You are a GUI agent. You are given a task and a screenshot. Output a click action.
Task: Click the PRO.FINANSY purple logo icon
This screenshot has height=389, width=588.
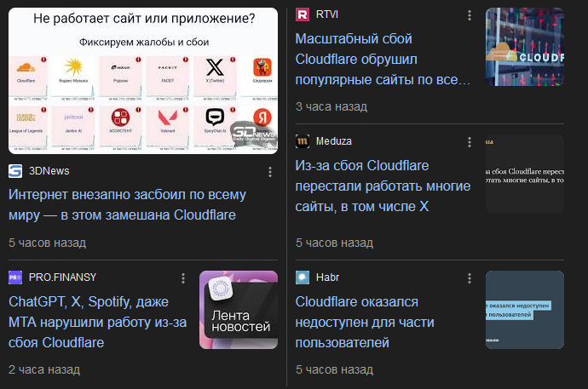click(15, 277)
